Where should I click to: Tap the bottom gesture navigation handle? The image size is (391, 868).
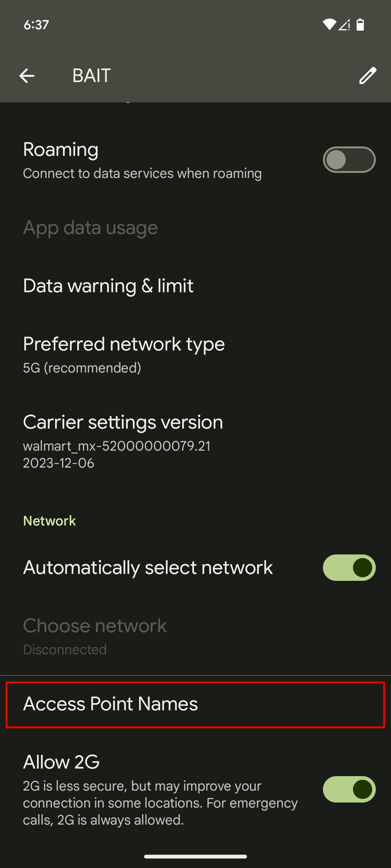195,856
